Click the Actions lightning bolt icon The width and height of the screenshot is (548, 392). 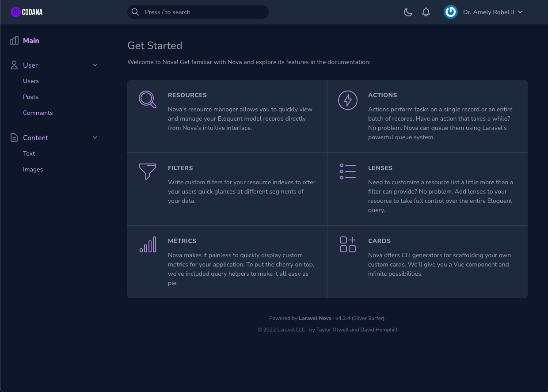coord(348,100)
